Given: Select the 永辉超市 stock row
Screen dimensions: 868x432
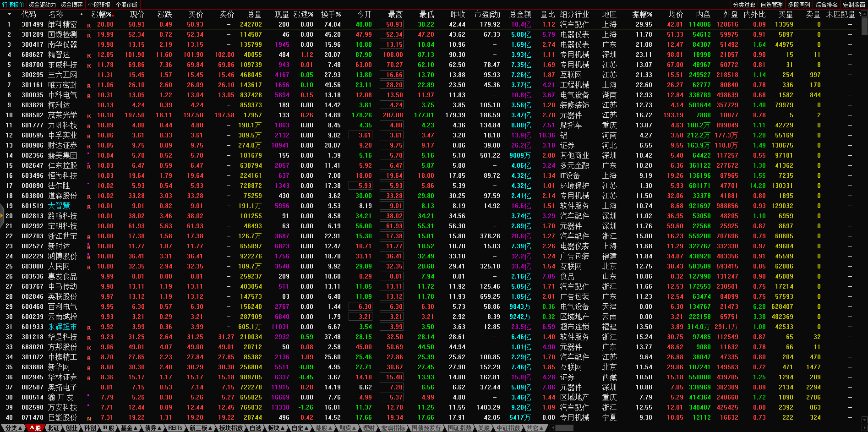Looking at the screenshot, I should pyautogui.click(x=62, y=327).
